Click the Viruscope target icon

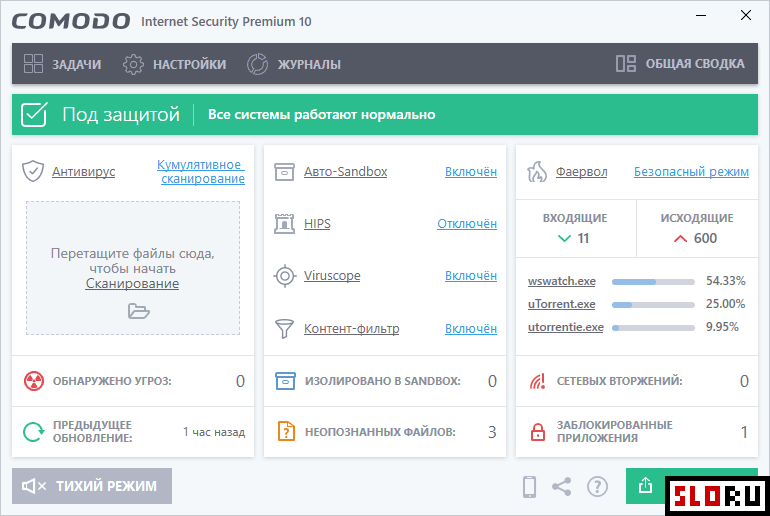pyautogui.click(x=285, y=275)
